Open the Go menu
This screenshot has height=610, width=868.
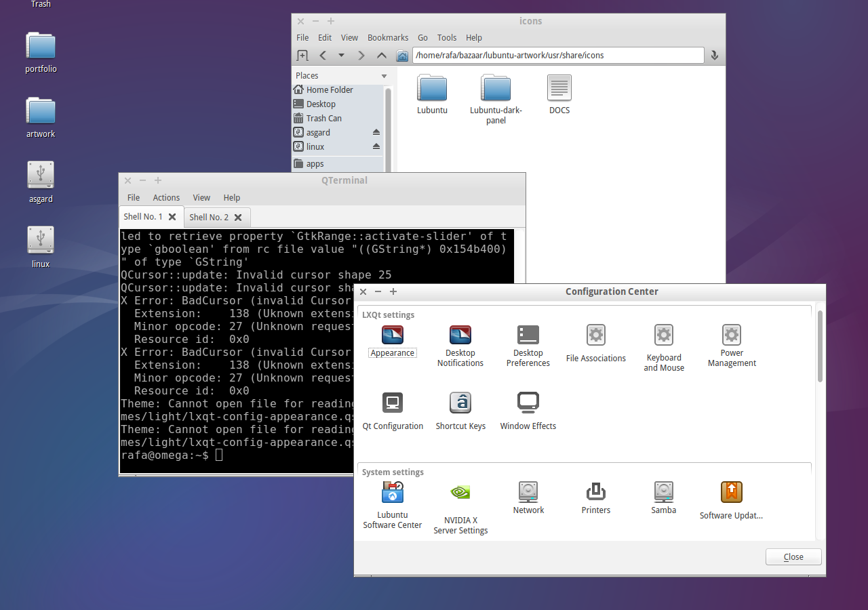pyautogui.click(x=422, y=37)
